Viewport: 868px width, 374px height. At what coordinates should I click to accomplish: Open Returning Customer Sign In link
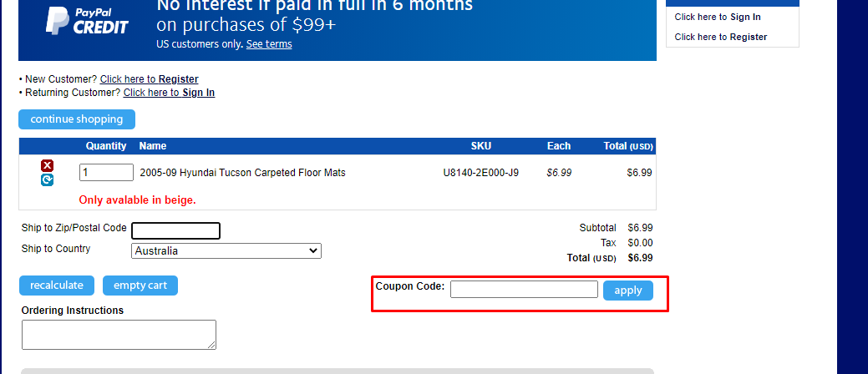tap(169, 93)
